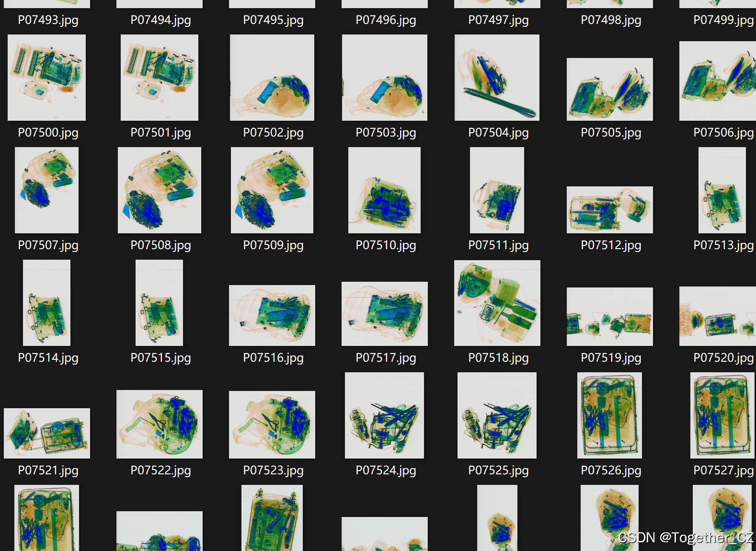Image resolution: width=756 pixels, height=551 pixels.
Task: Select the P07513.jpg thumbnail image
Action: [722, 190]
